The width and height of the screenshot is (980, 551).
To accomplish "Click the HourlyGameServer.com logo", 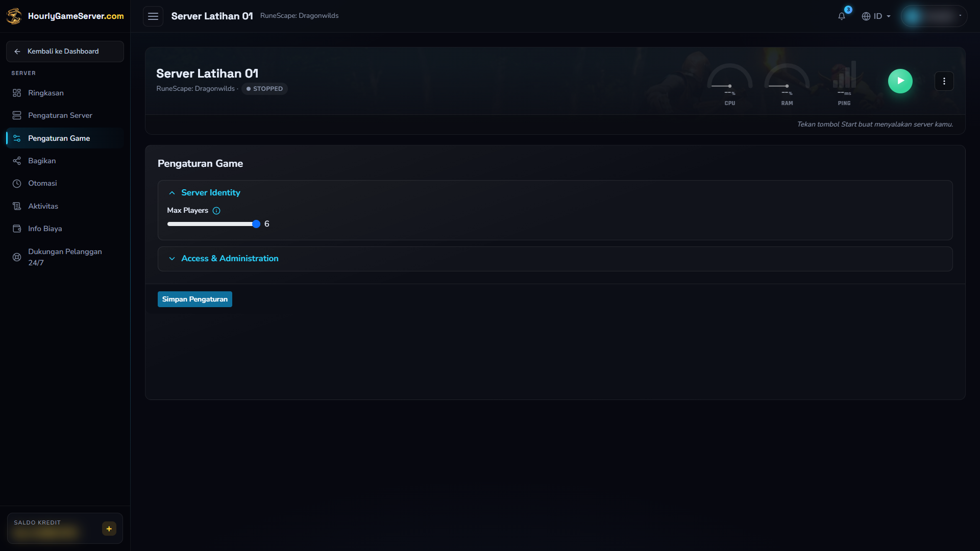I will click(65, 16).
